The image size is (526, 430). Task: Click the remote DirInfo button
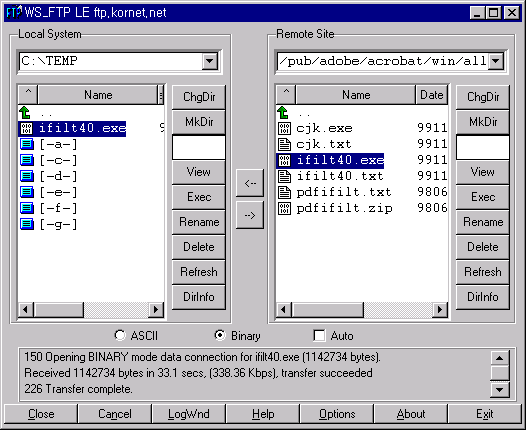[x=483, y=297]
